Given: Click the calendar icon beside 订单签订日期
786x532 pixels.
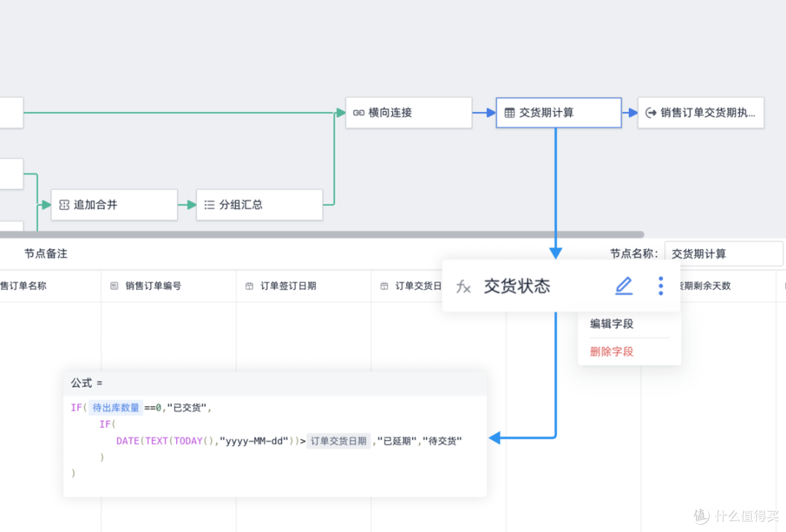Looking at the screenshot, I should coord(249,286).
